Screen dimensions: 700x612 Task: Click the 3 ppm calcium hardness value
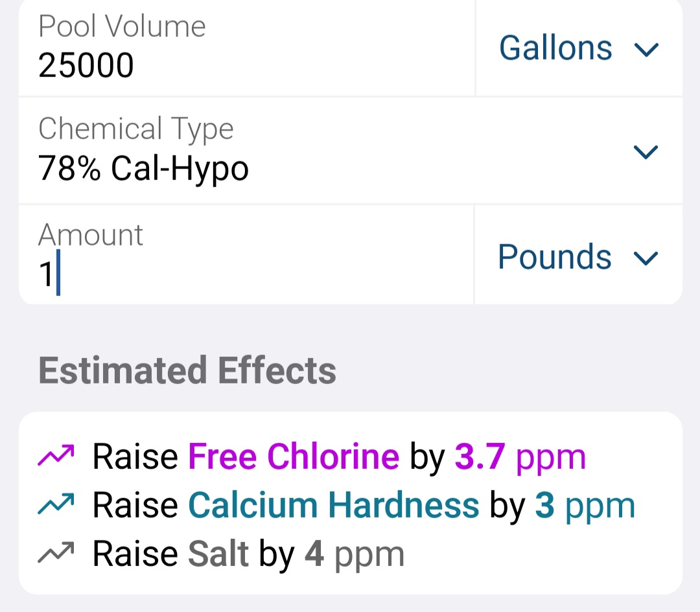point(585,506)
